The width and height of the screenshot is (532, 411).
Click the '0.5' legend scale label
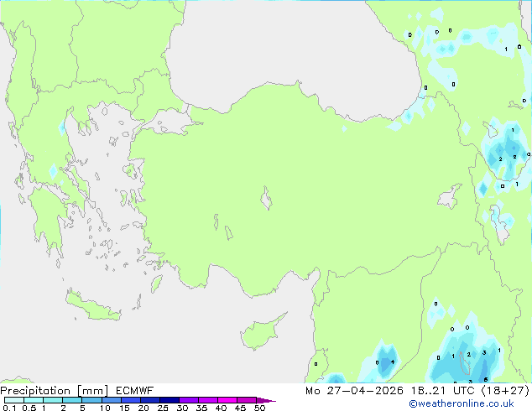(x=29, y=408)
